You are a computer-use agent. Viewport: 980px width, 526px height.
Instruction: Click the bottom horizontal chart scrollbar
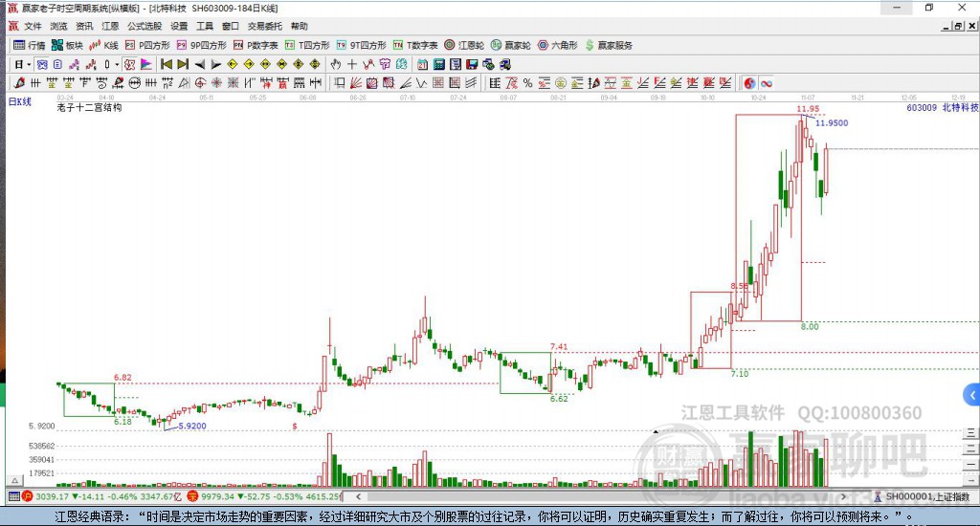click(601, 496)
